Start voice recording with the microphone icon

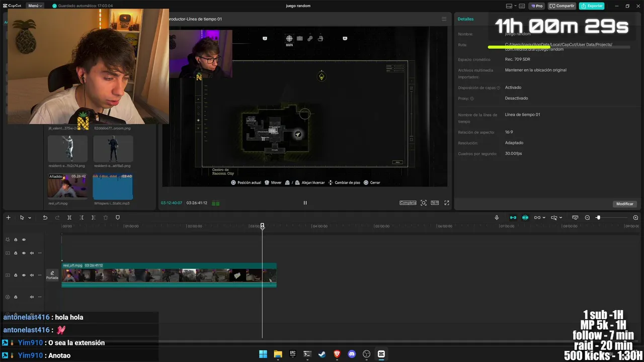tap(497, 218)
